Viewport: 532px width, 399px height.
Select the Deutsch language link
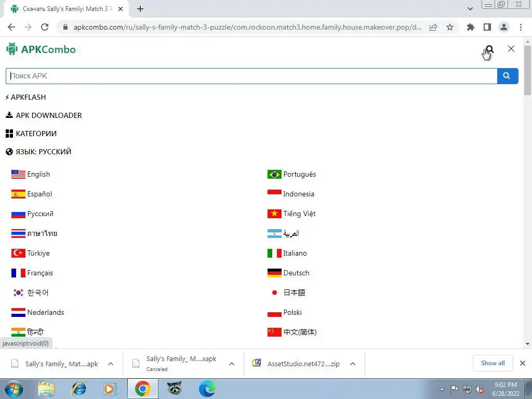(296, 273)
